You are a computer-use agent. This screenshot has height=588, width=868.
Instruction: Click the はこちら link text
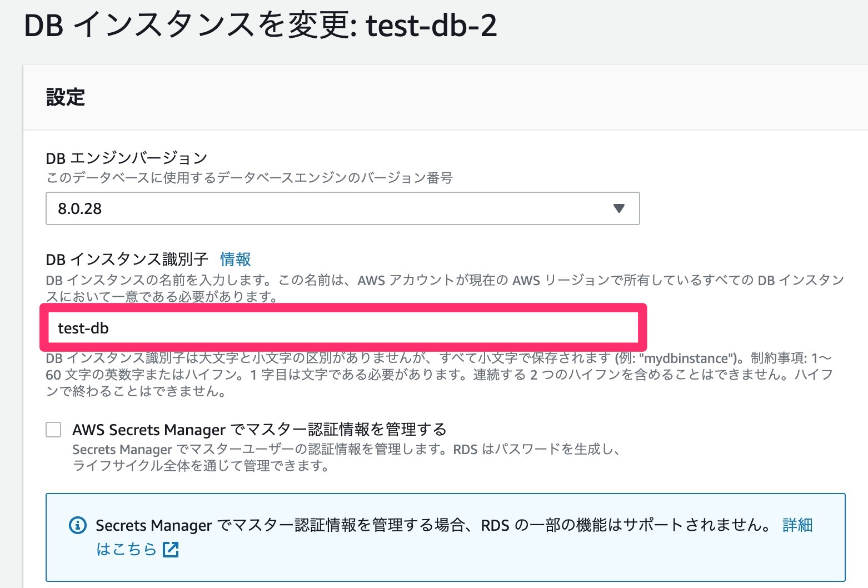click(127, 550)
